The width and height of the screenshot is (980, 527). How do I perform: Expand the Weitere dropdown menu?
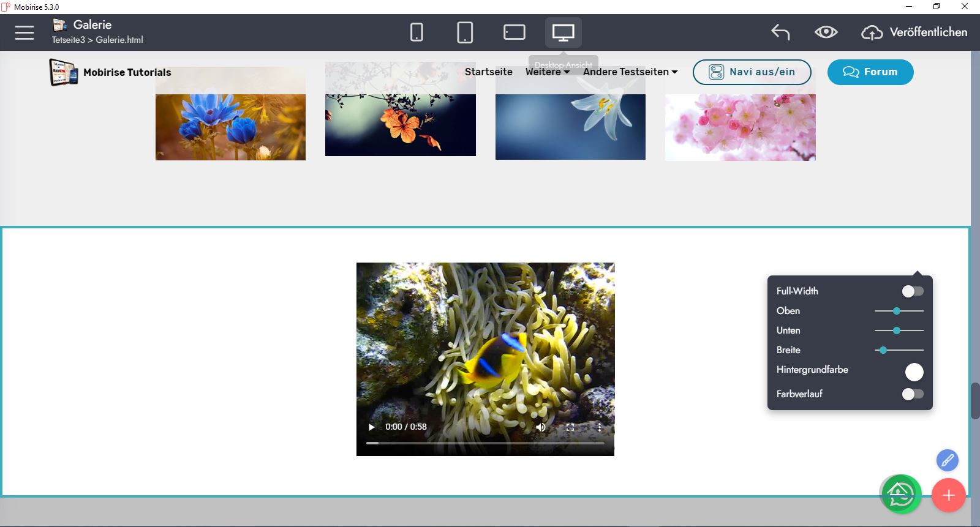click(547, 72)
